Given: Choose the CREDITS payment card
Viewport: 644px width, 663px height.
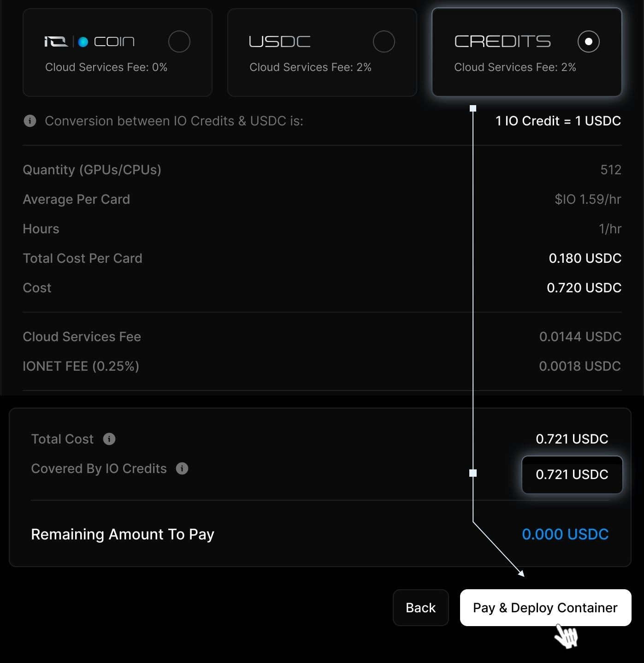Looking at the screenshot, I should [x=527, y=53].
